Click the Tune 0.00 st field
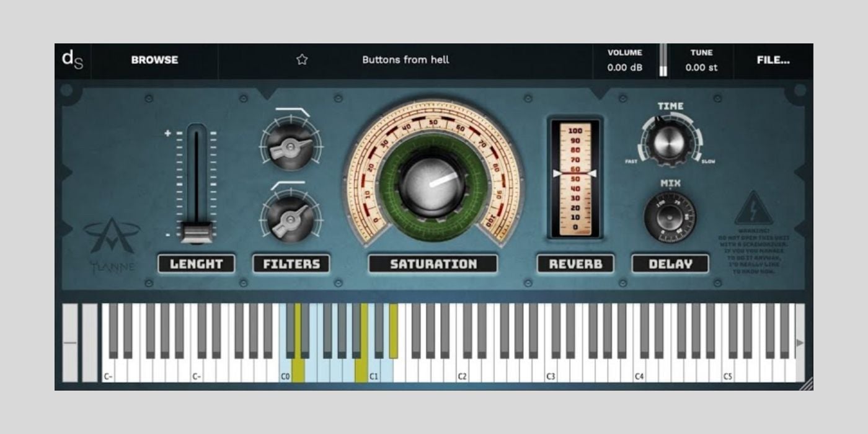868x434 pixels. pos(701,61)
